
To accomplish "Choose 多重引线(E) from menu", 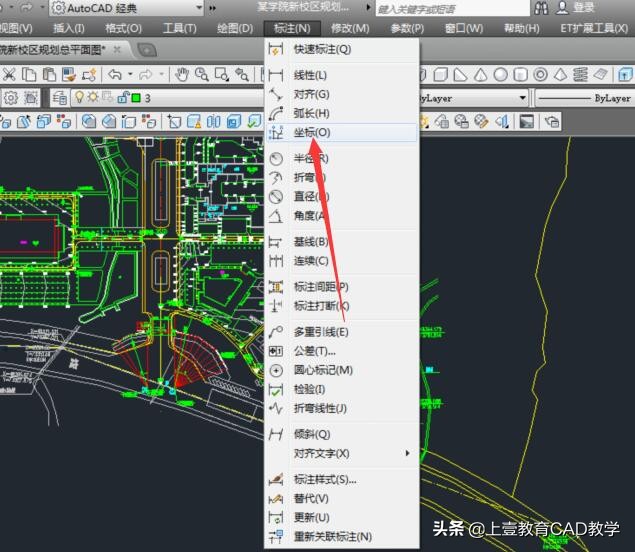I will (341, 332).
